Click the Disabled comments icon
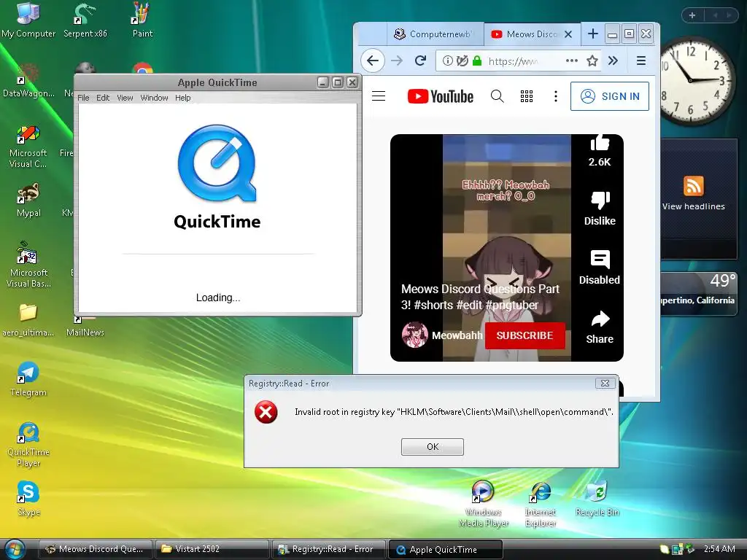 tap(600, 260)
